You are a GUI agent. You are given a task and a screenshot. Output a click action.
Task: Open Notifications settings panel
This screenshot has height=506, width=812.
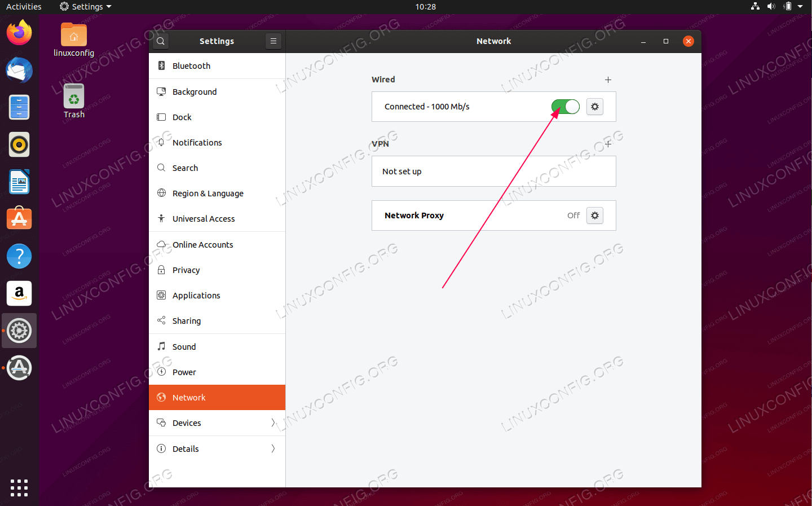point(217,142)
